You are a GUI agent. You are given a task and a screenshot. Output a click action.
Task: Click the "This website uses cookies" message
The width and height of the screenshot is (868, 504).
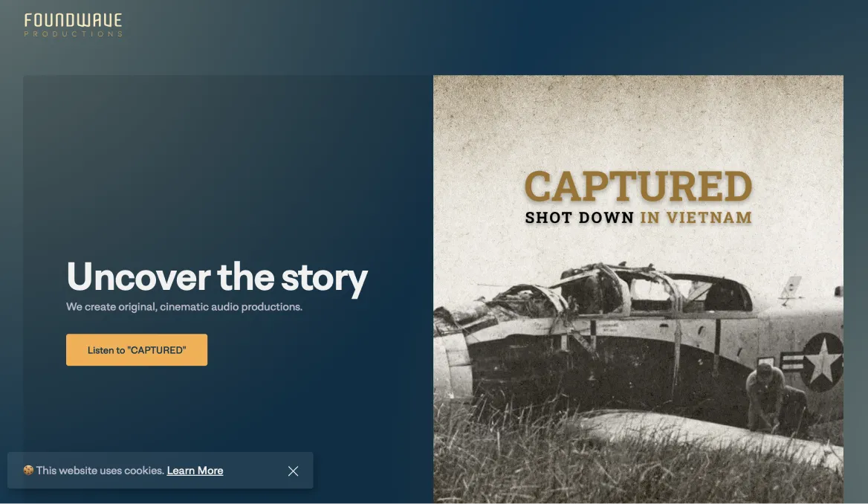pyautogui.click(x=100, y=471)
